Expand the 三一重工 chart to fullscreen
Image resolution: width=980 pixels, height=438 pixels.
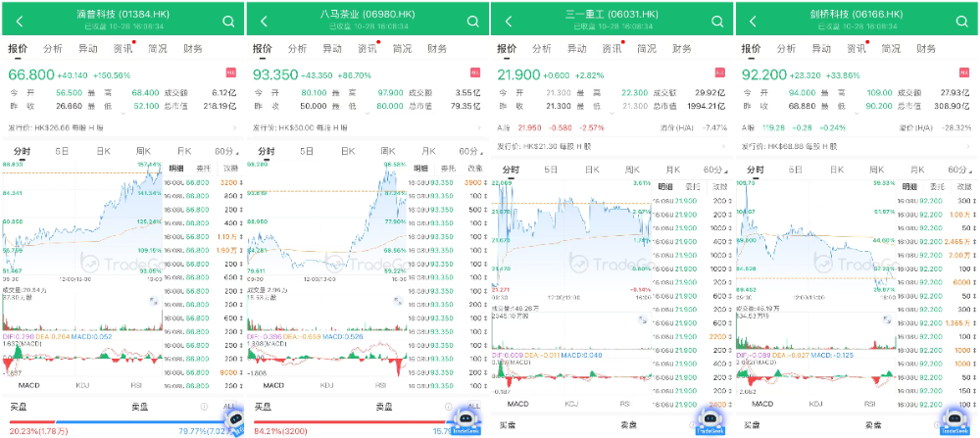[642, 319]
